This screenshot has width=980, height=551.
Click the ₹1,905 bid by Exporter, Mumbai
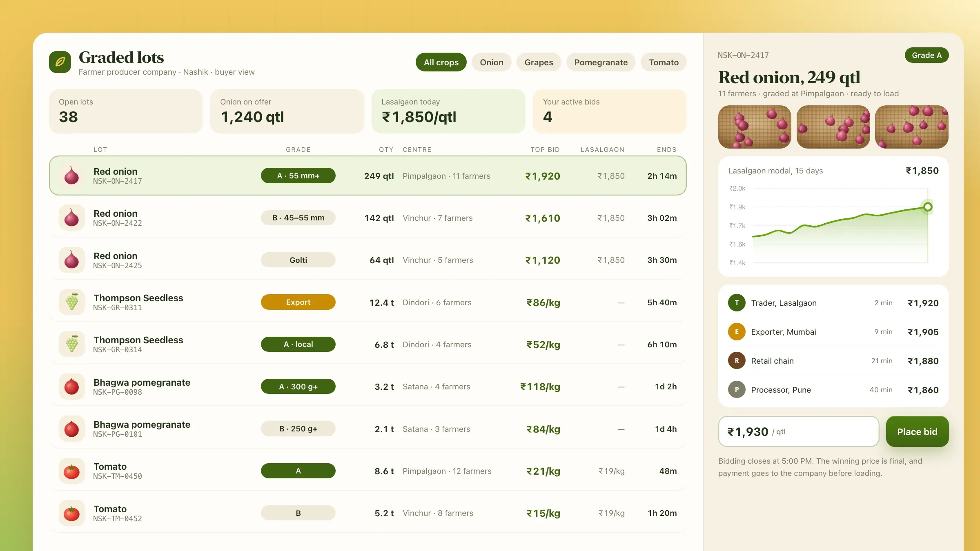pos(923,332)
